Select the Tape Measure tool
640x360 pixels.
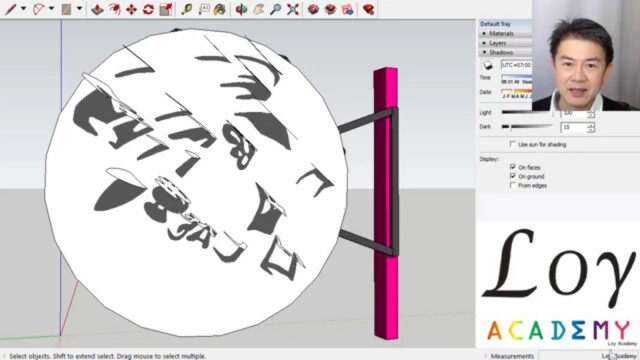coord(187,9)
